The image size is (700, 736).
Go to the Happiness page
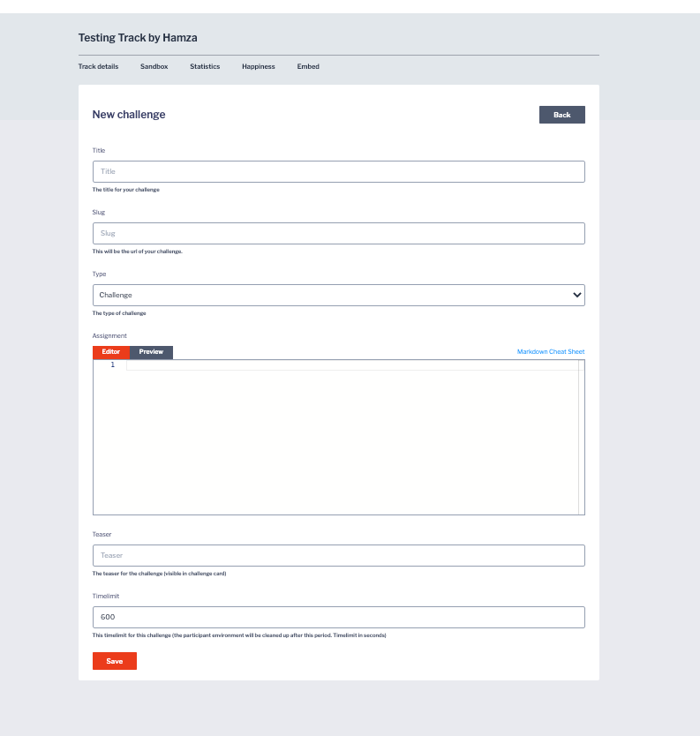point(258,66)
